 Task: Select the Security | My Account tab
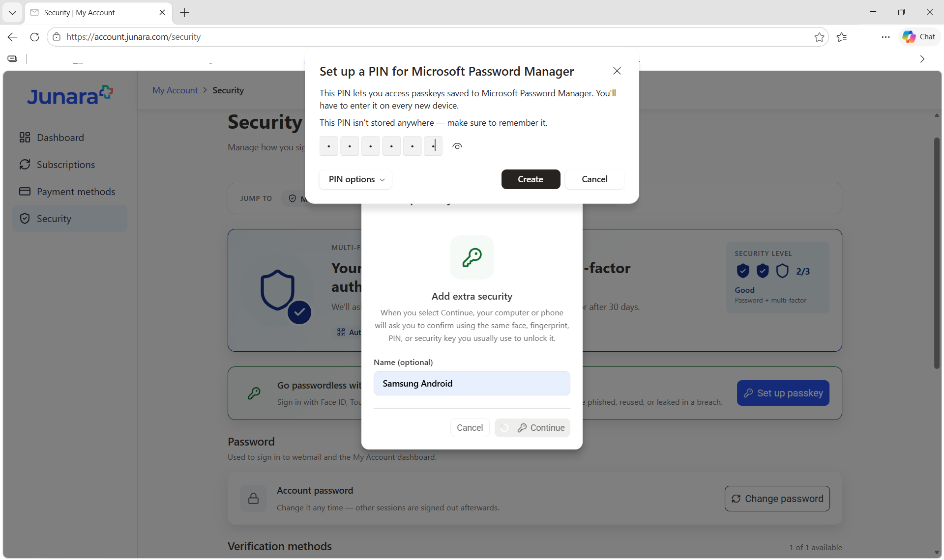click(x=98, y=13)
